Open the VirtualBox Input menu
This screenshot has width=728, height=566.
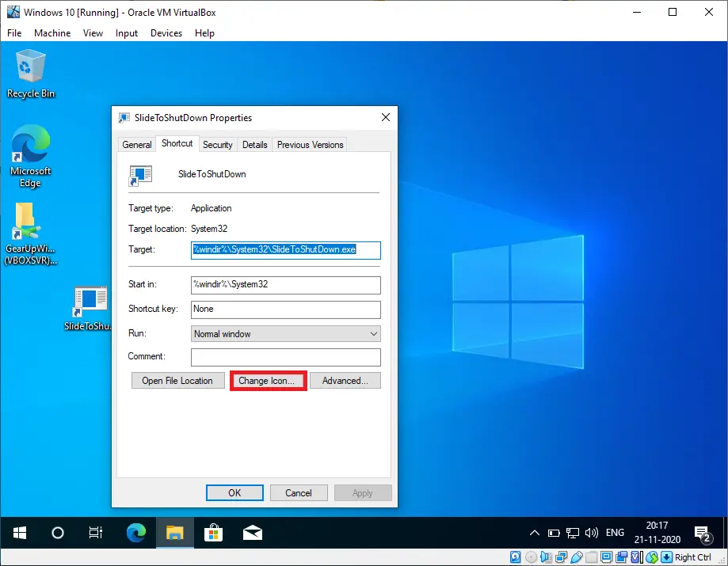(127, 33)
